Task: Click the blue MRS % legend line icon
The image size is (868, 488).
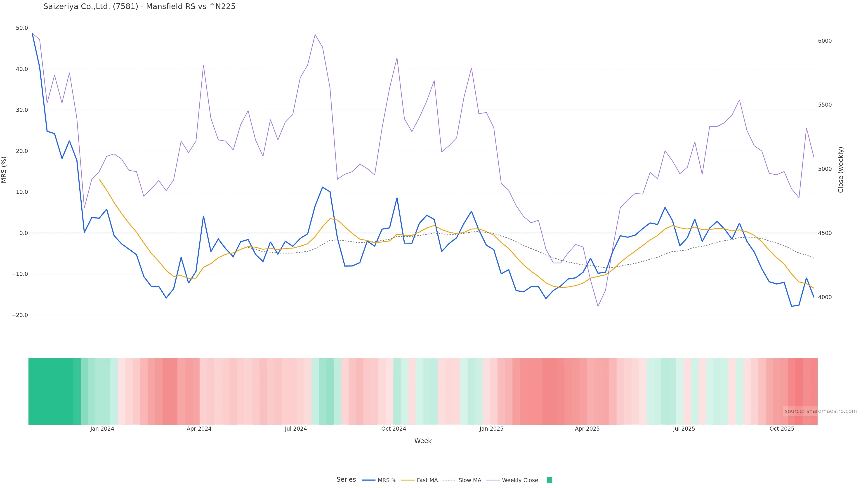Action: [368, 480]
